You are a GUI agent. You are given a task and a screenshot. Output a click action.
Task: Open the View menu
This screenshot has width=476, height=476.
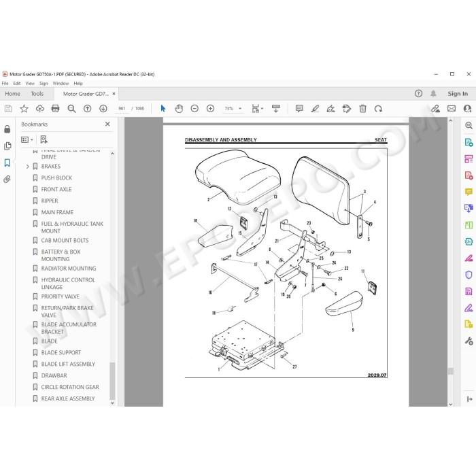click(30, 83)
